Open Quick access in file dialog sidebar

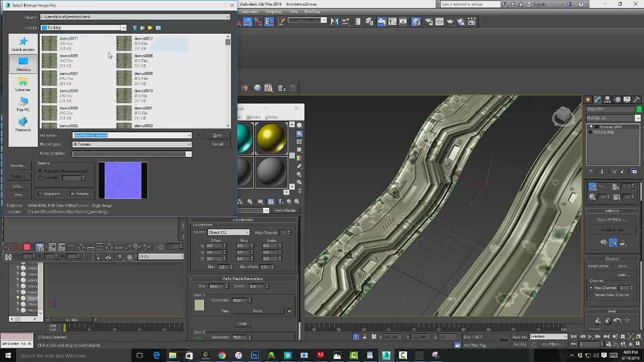pyautogui.click(x=23, y=44)
